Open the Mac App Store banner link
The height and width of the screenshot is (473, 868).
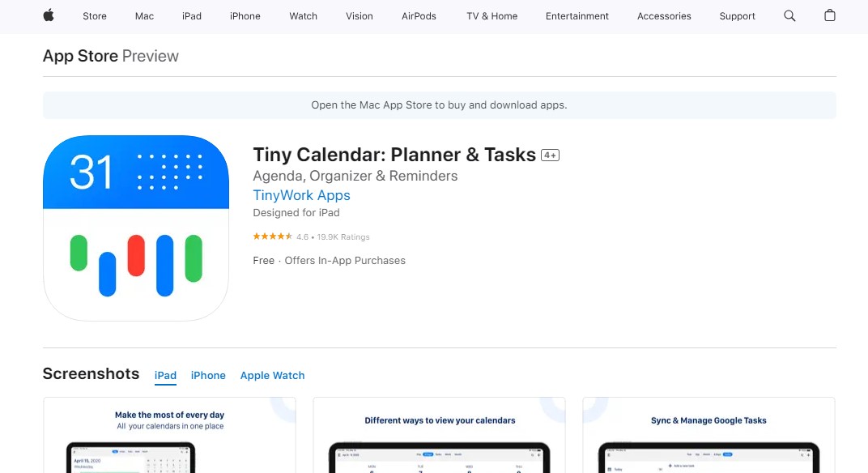tap(439, 104)
